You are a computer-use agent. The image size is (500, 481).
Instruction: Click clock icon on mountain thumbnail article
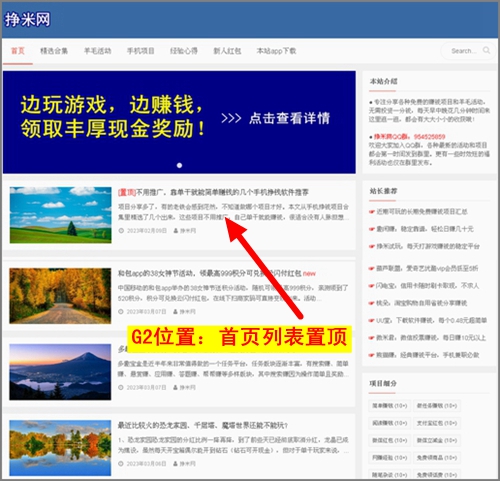click(x=121, y=388)
